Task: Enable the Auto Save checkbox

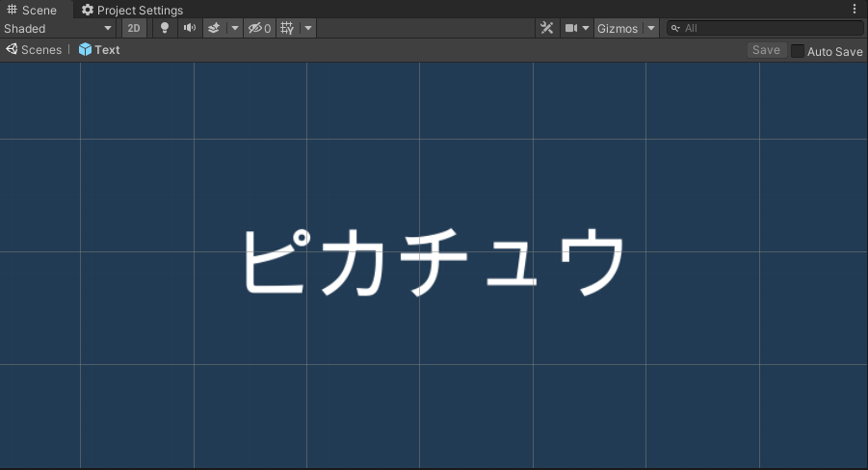Action: click(x=797, y=51)
